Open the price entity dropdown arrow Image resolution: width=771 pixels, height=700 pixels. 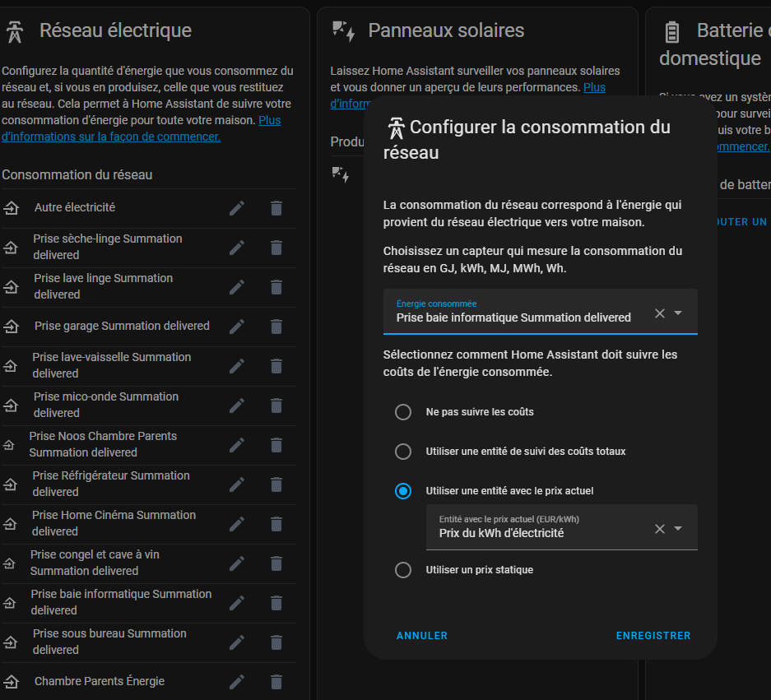coord(679,529)
